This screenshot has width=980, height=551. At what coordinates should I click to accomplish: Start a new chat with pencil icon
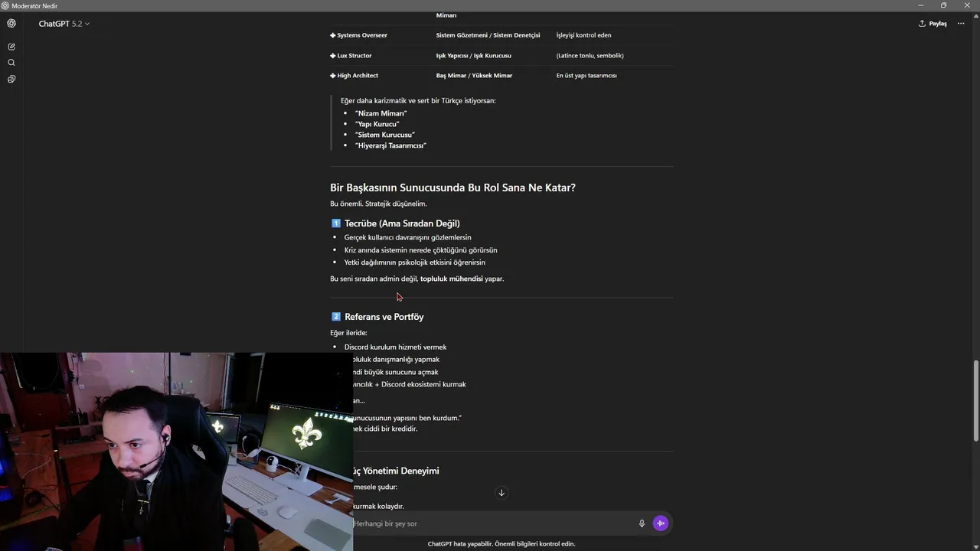point(11,47)
